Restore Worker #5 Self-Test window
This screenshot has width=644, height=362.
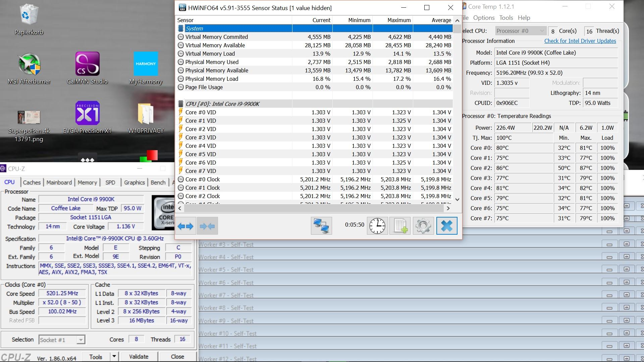click(626, 269)
